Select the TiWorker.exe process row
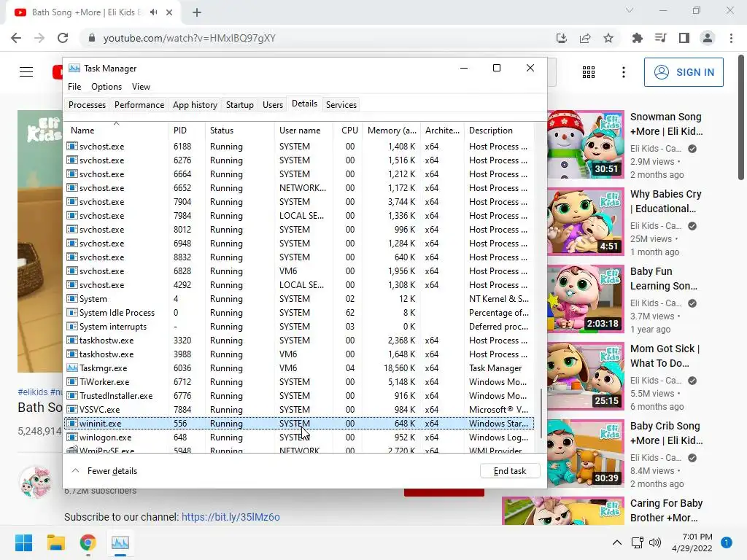The width and height of the screenshot is (747, 560). coord(299,382)
